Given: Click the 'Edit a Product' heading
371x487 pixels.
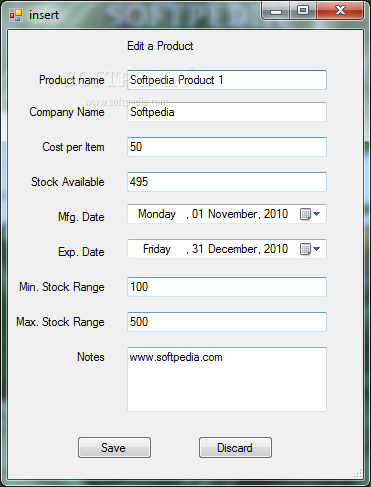Looking at the screenshot, I should coord(160,46).
